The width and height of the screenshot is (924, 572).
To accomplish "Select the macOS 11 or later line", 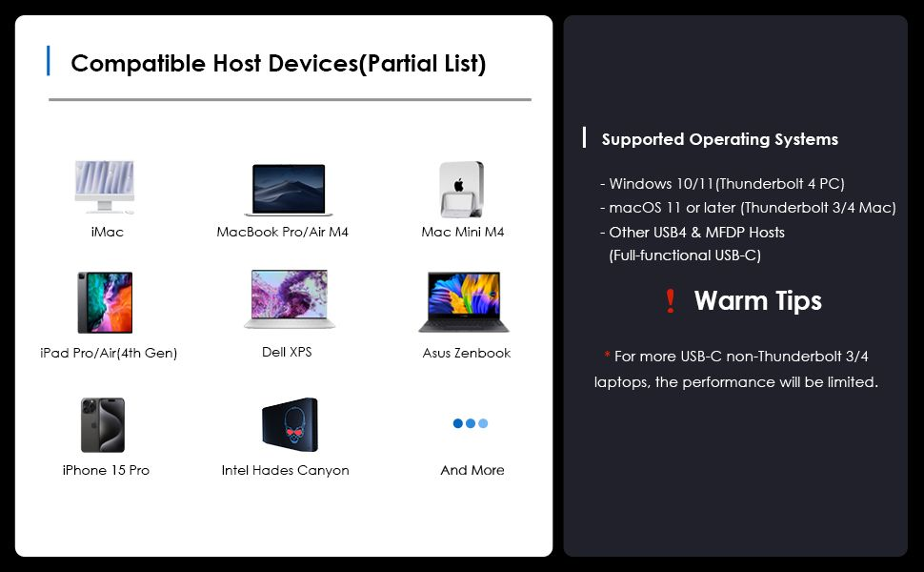I will 748,208.
